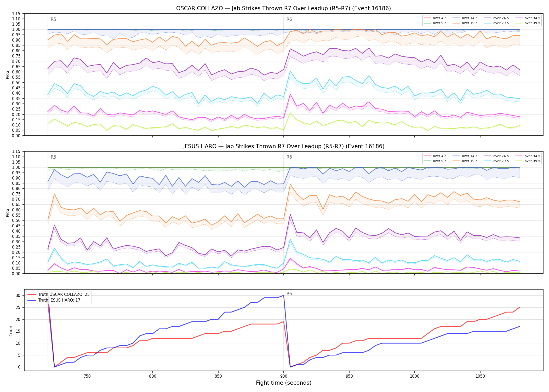This screenshot has width=549, height=392.
Task: Select 'over 14.5' legend label in Collazo chart
Action: tap(470, 18)
